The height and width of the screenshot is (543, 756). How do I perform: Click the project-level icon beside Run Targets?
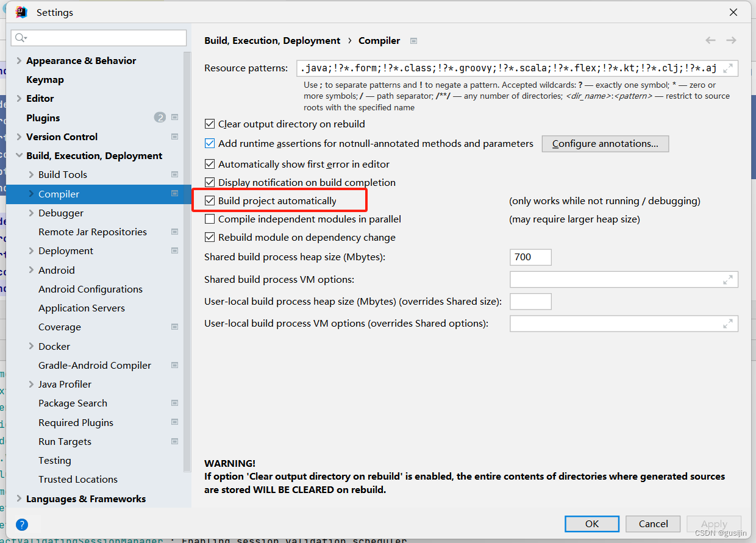click(175, 441)
